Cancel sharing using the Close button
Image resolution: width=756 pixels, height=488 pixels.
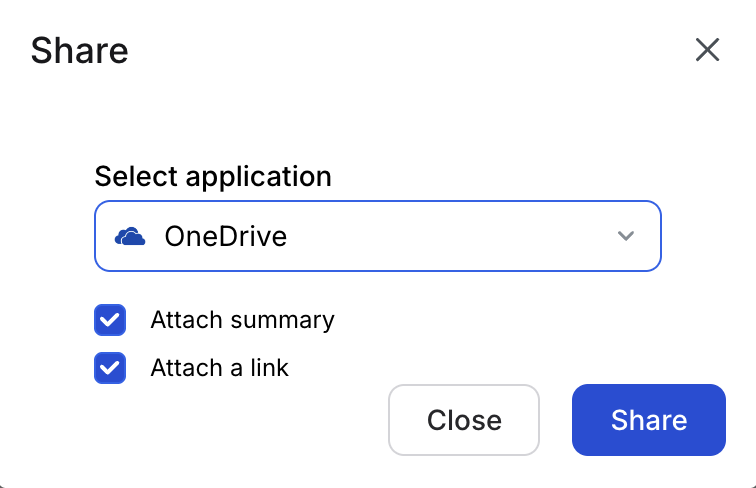coord(464,420)
